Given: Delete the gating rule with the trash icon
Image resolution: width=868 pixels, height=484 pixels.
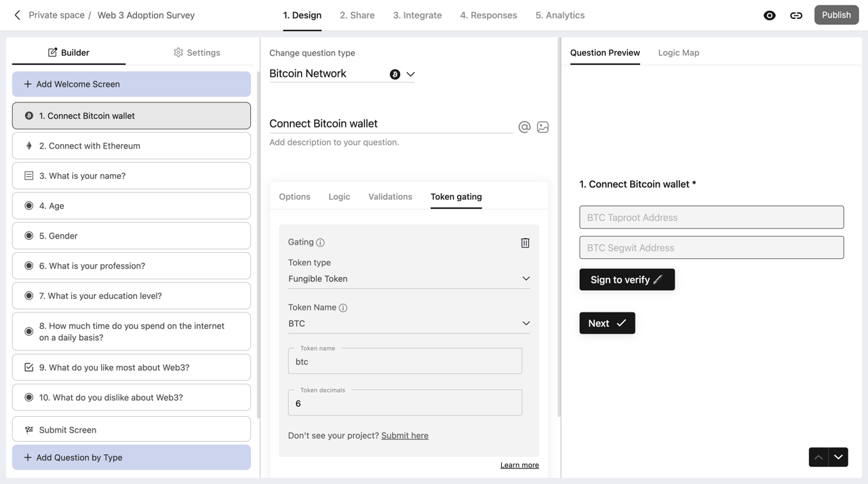Looking at the screenshot, I should (x=525, y=243).
